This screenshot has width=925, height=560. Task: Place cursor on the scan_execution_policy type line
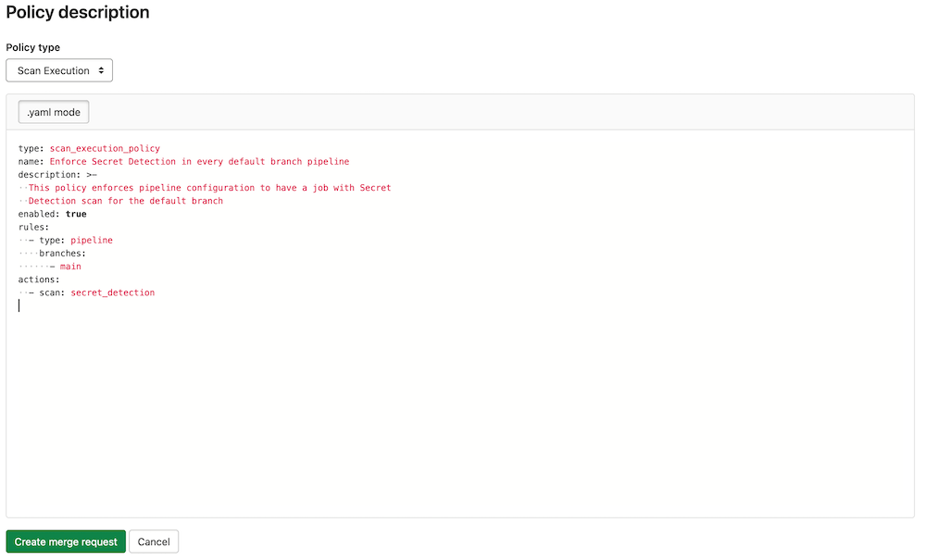(104, 148)
